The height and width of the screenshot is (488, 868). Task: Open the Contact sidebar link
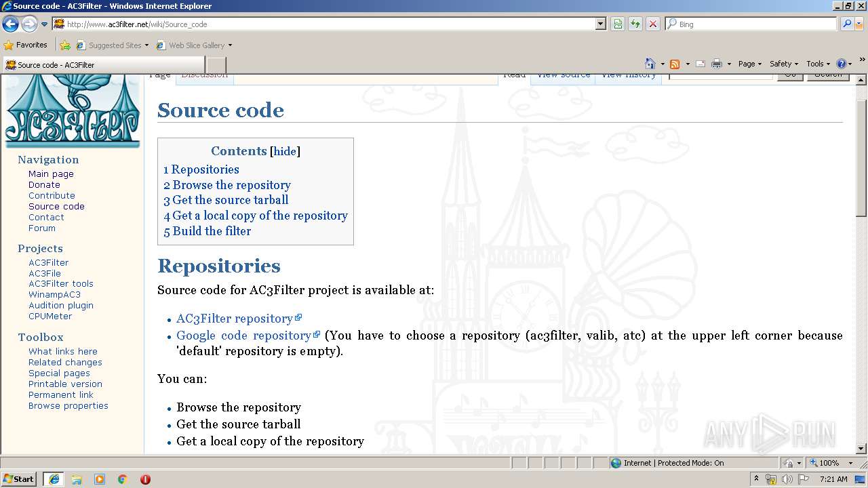pos(46,218)
